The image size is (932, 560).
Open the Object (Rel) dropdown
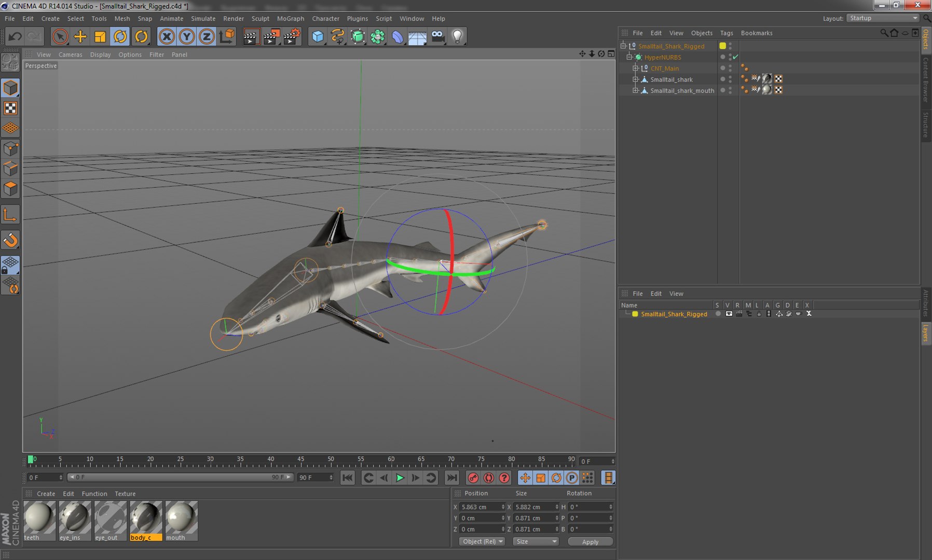point(482,541)
